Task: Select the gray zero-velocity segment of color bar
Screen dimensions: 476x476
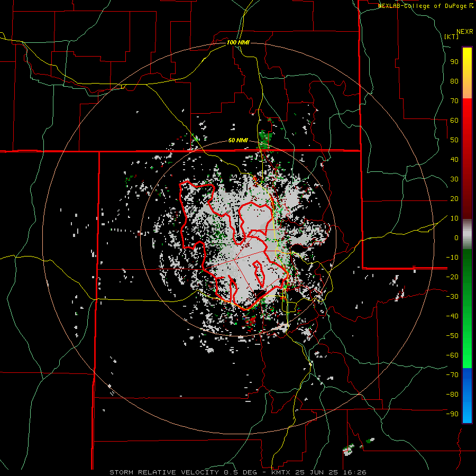Action: click(x=467, y=234)
